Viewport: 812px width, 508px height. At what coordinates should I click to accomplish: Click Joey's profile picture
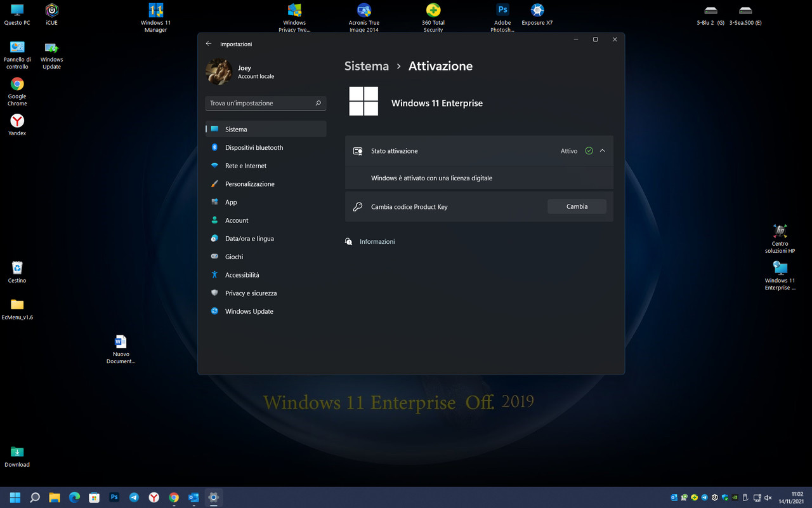(x=219, y=72)
